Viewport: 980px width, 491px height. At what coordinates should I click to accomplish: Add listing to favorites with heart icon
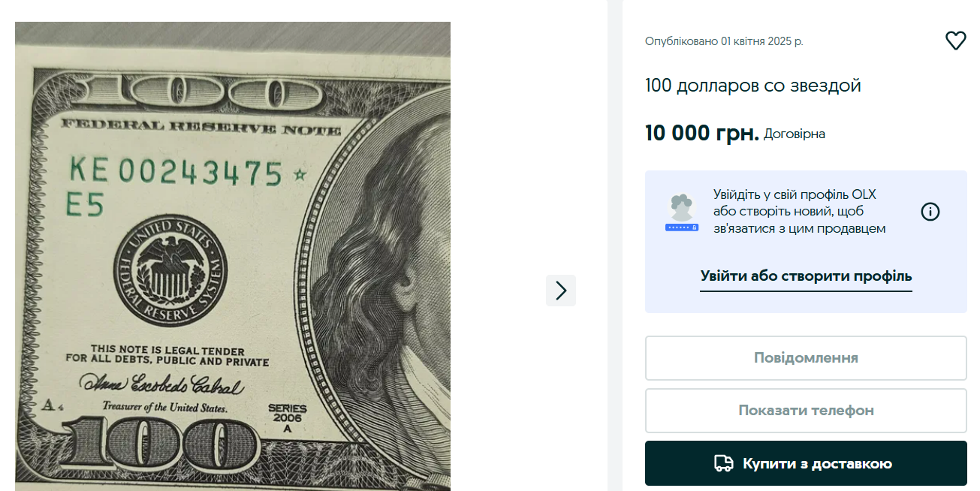pos(955,41)
